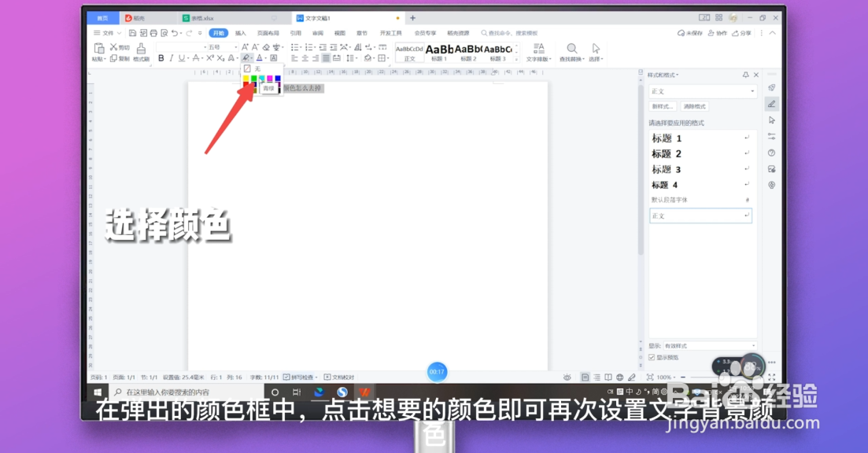Image resolution: width=868 pixels, height=453 pixels.
Task: Collapse the ribbon with chevron
Action: pyautogui.click(x=772, y=33)
